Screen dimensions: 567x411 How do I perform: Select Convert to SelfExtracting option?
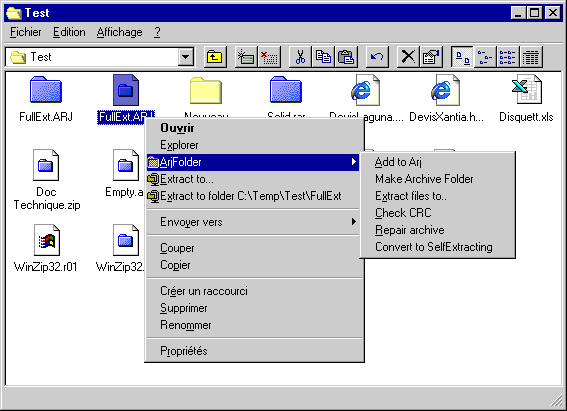[x=434, y=247]
